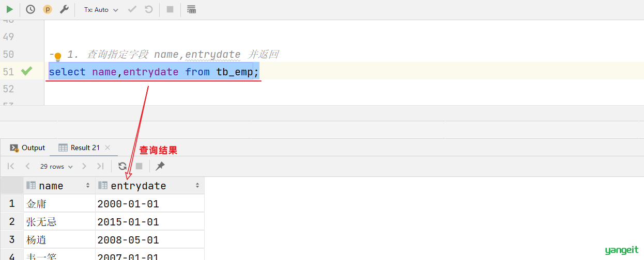Open settings wrench icon in toolbar

[x=64, y=9]
